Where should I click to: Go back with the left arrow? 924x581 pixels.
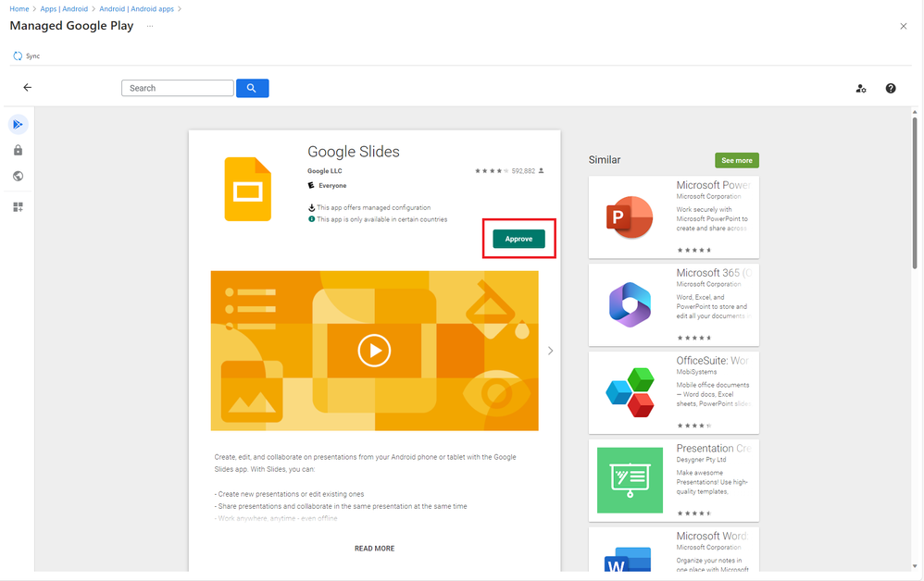point(27,88)
